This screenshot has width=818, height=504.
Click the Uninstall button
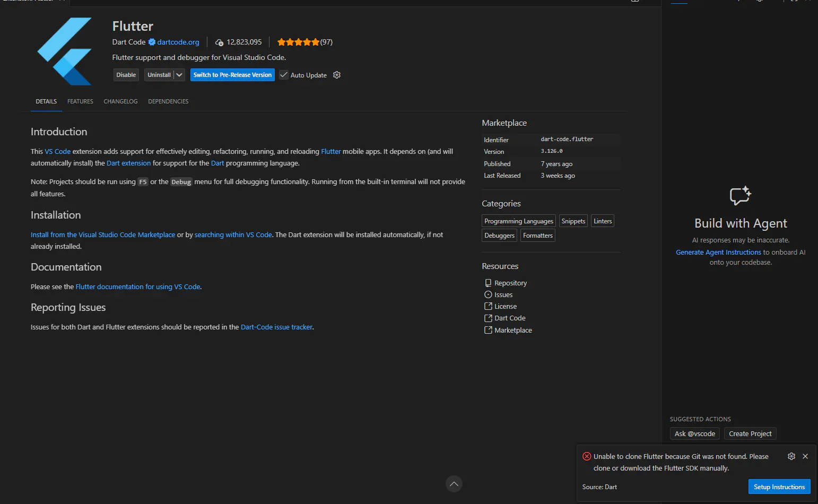[x=159, y=75]
